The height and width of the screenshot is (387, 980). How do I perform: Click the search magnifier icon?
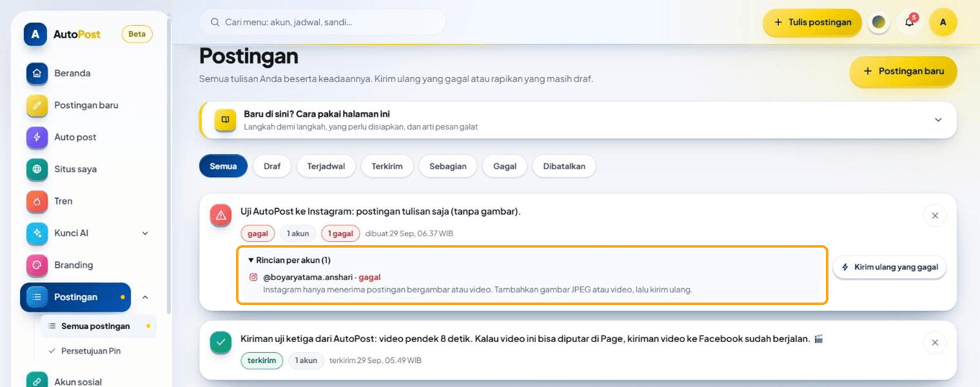tap(215, 22)
